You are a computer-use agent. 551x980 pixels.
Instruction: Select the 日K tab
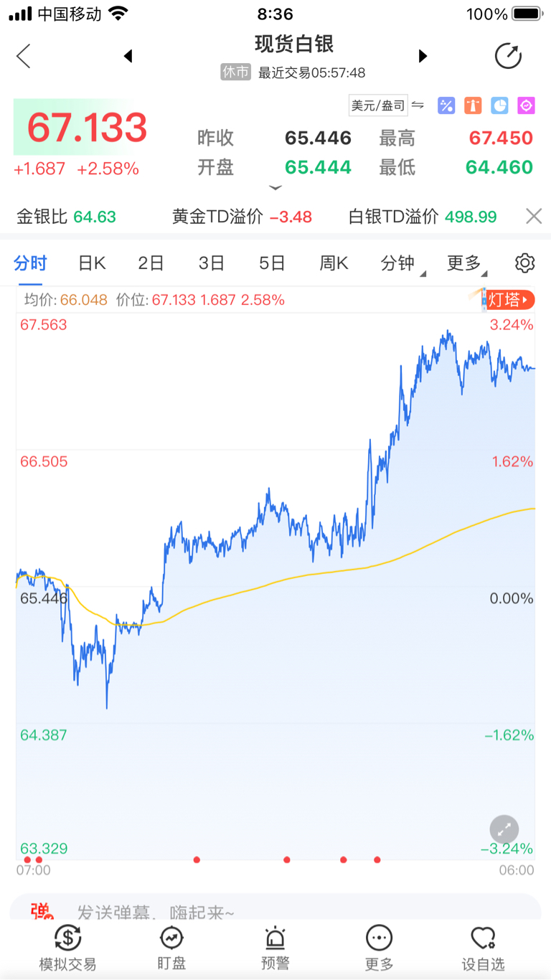(92, 263)
